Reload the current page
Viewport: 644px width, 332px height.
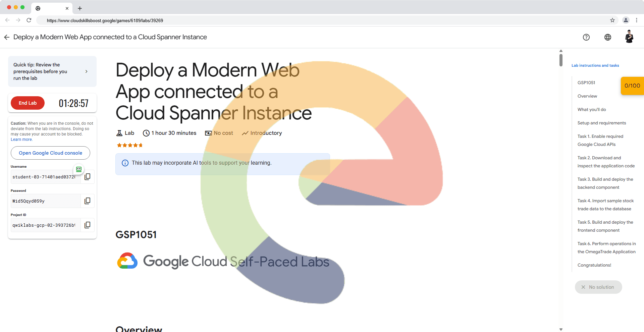(x=29, y=20)
